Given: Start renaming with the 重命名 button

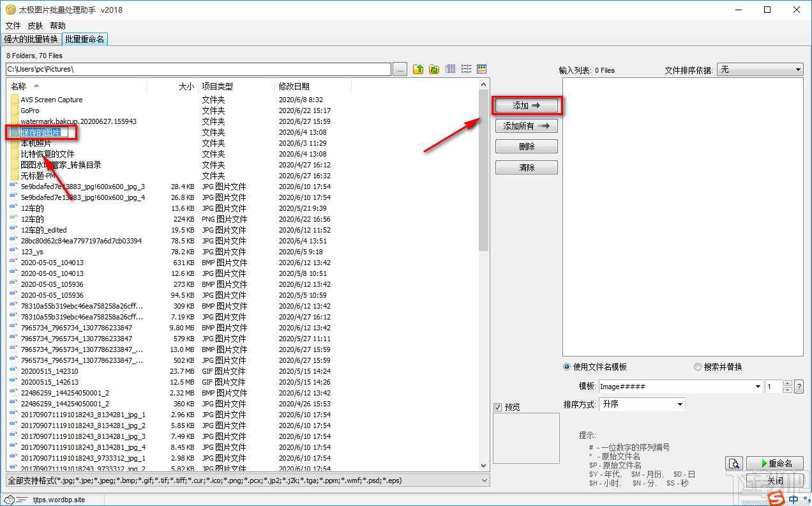Looking at the screenshot, I should [774, 464].
